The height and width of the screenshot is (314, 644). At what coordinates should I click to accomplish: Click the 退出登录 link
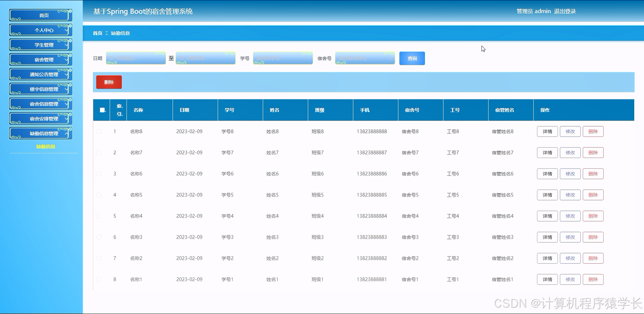(x=565, y=11)
